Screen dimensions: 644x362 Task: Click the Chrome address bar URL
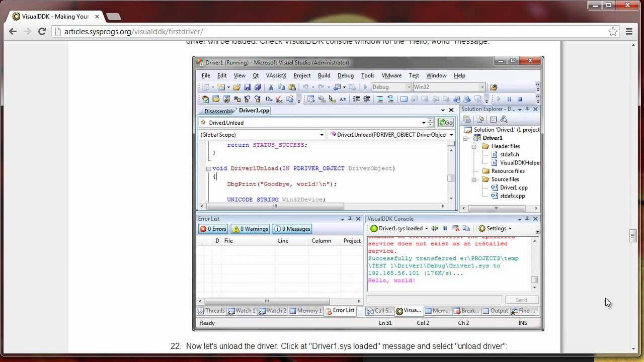click(x=134, y=31)
